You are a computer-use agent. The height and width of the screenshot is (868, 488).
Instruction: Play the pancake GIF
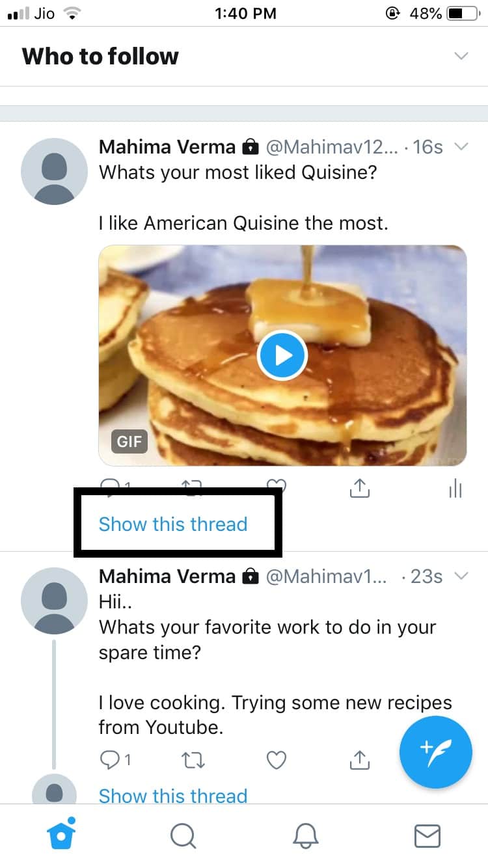click(x=282, y=355)
